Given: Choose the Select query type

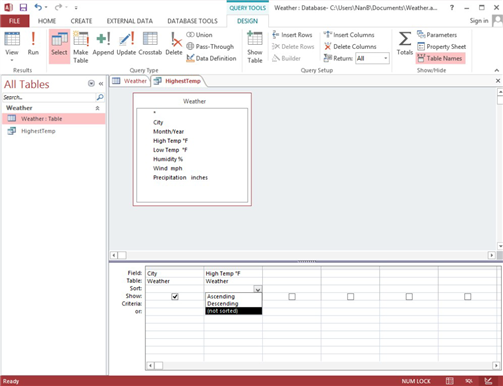Looking at the screenshot, I should coord(59,46).
